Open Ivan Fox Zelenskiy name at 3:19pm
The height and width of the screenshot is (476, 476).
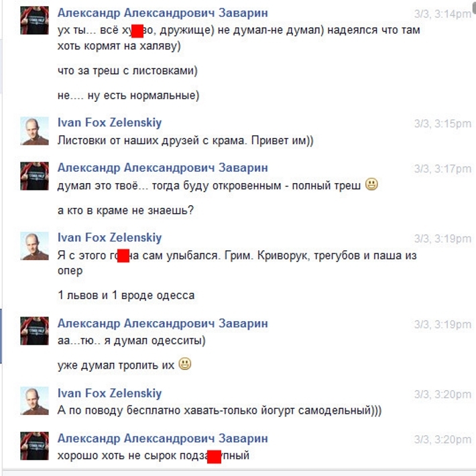(x=109, y=237)
